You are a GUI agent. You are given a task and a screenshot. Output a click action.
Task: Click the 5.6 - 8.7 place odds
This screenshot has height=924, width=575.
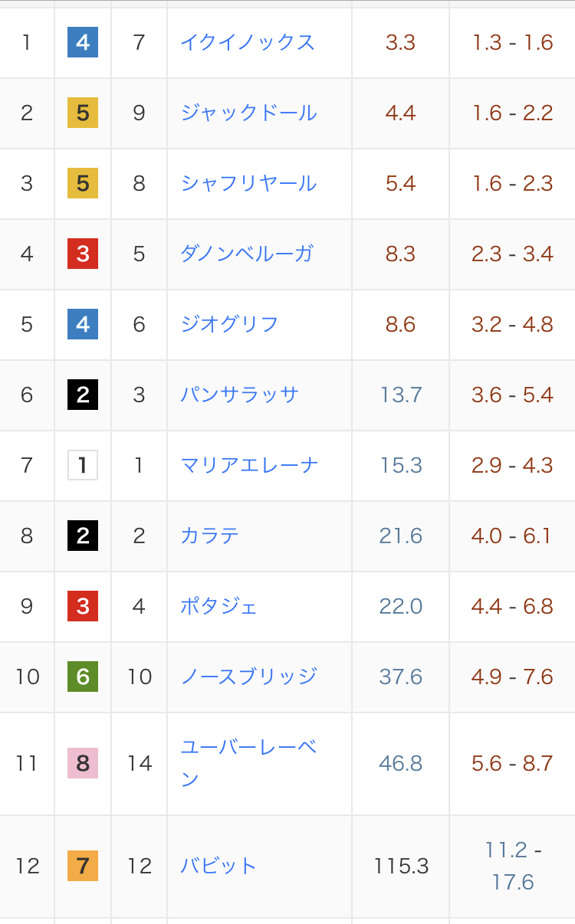click(x=512, y=763)
